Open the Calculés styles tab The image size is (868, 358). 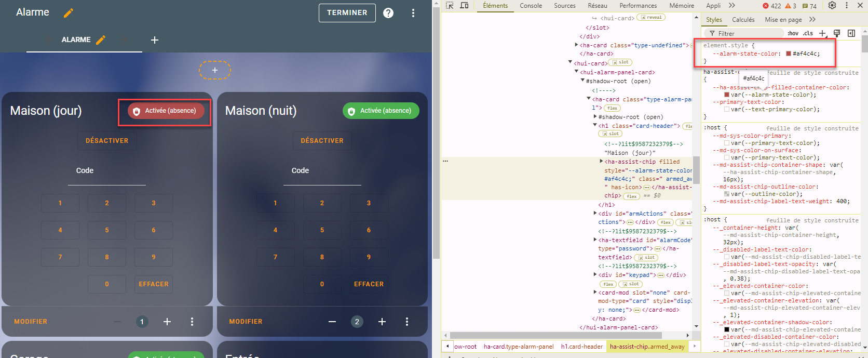tap(743, 20)
